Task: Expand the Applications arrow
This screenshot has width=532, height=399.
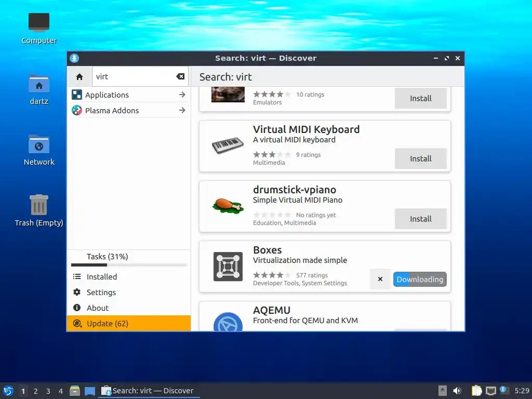Action: point(182,95)
